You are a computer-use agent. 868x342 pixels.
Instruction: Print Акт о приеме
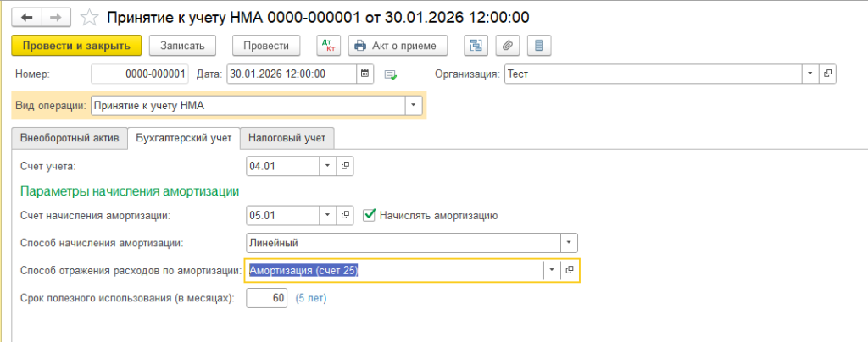(398, 46)
